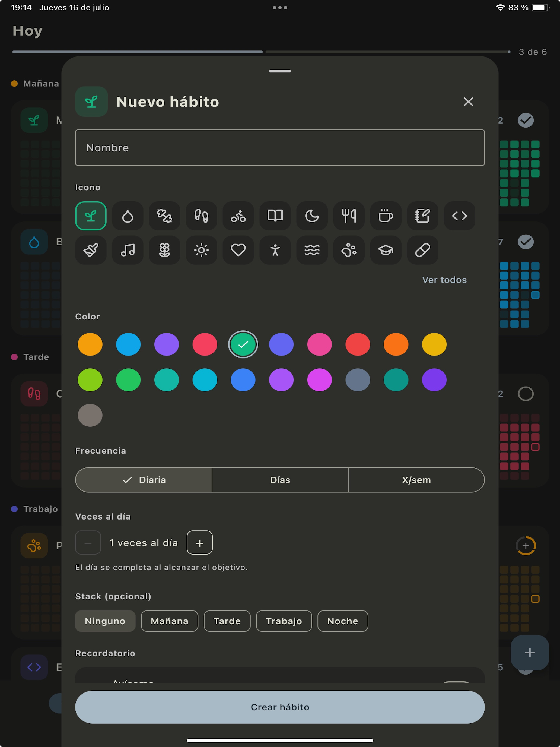Tap the code brackets habit icon in background list
Viewport: 560px width, 747px height.
[x=34, y=667]
